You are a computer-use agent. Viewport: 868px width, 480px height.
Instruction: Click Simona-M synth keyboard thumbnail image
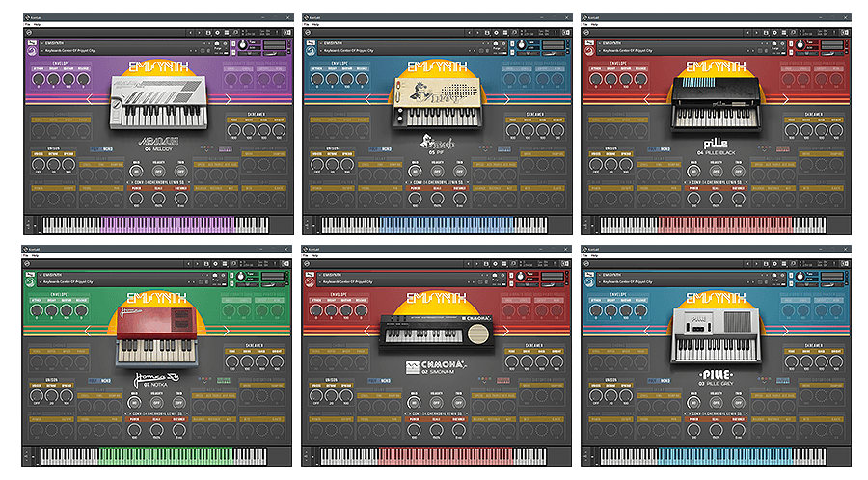(x=436, y=333)
